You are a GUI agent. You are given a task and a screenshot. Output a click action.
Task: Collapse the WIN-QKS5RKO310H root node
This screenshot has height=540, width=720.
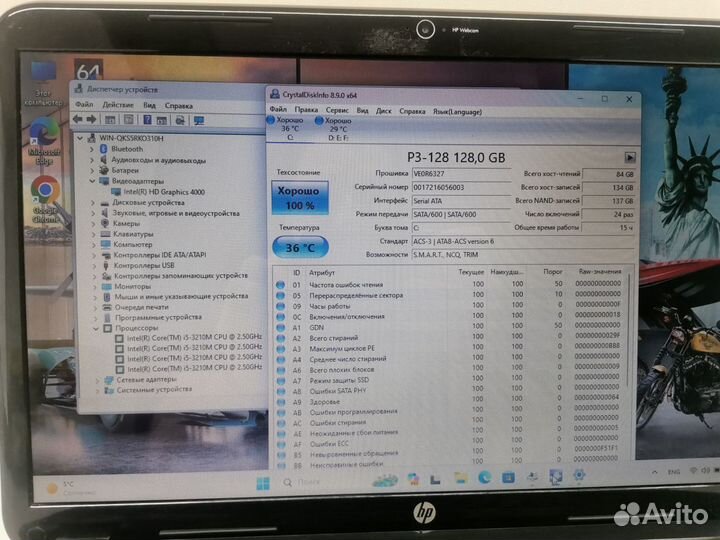(80, 138)
